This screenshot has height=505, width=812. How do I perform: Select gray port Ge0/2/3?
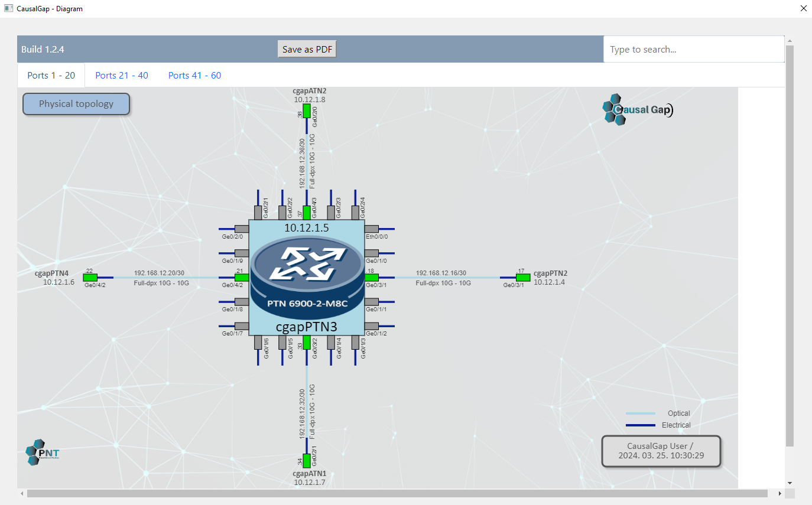click(331, 213)
